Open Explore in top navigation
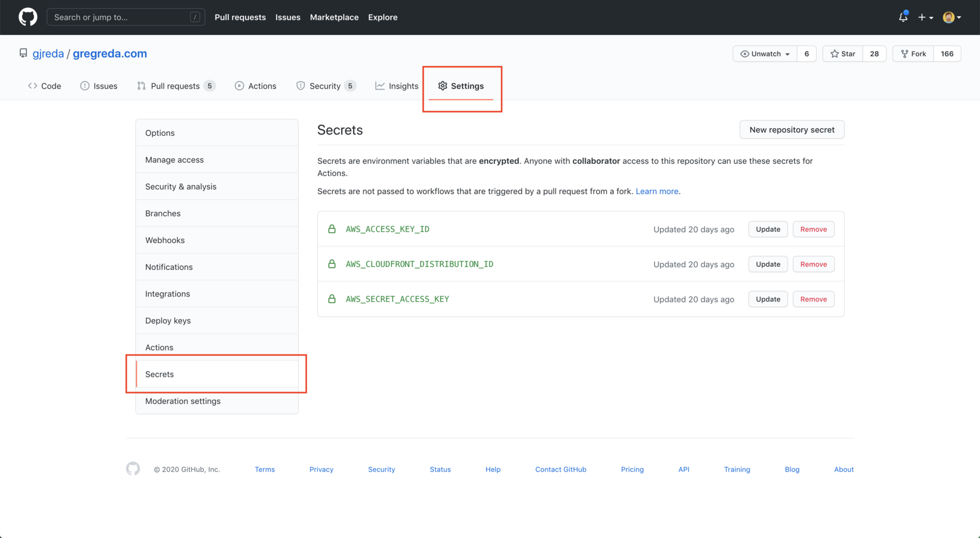 [x=383, y=17]
